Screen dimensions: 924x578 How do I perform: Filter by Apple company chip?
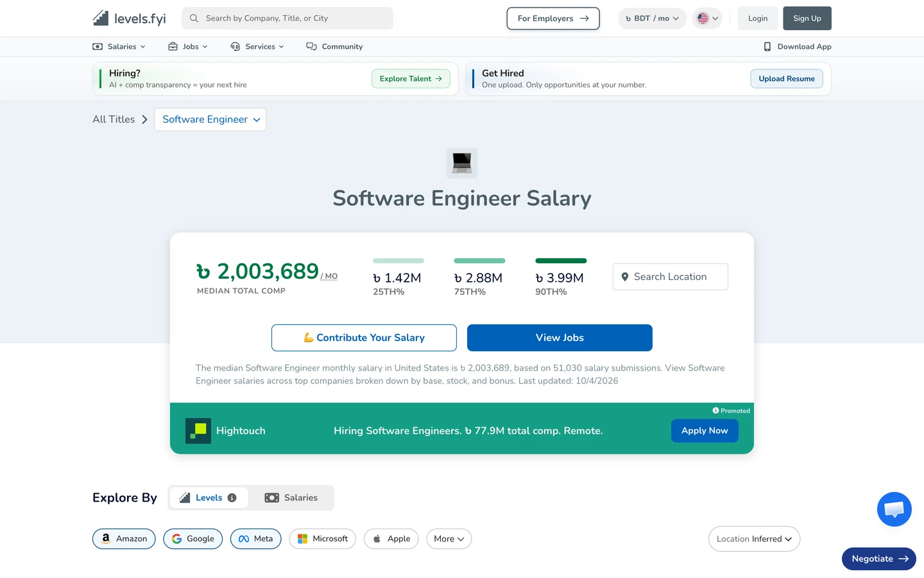click(391, 539)
